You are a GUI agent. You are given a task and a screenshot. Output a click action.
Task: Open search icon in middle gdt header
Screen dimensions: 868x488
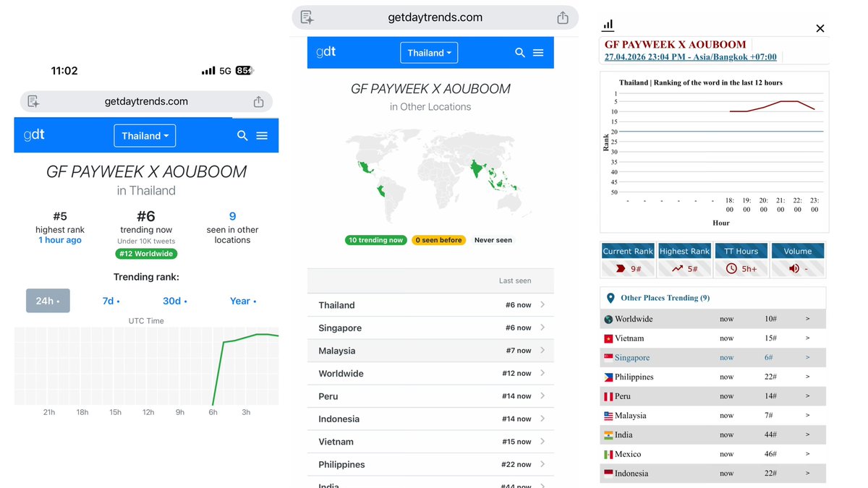pyautogui.click(x=519, y=53)
